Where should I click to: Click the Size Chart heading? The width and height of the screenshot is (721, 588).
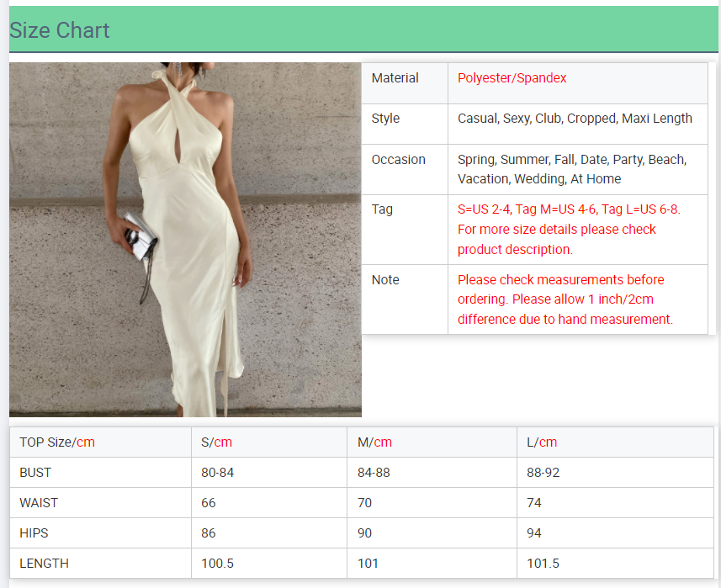(60, 30)
